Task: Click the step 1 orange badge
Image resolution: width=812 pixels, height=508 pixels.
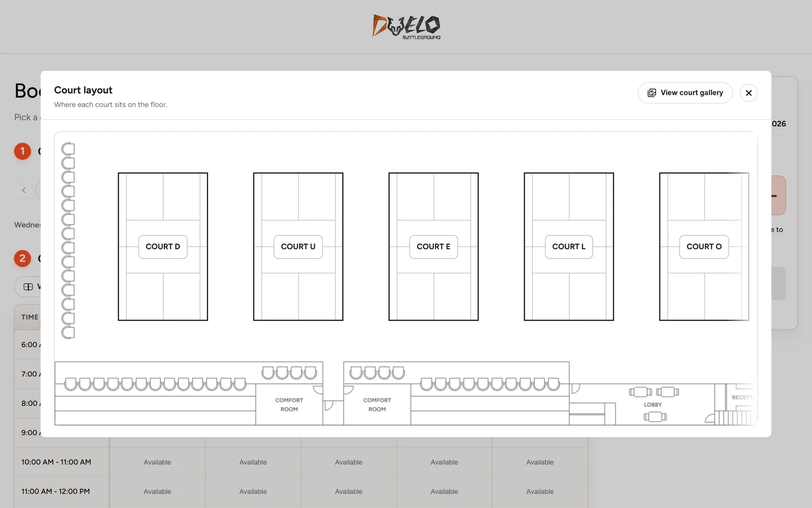Action: coord(22,151)
